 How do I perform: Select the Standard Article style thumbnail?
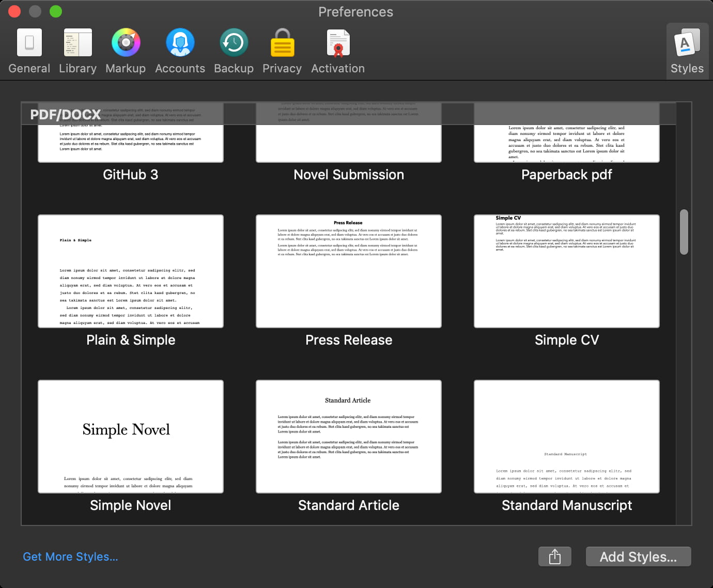pyautogui.click(x=349, y=437)
